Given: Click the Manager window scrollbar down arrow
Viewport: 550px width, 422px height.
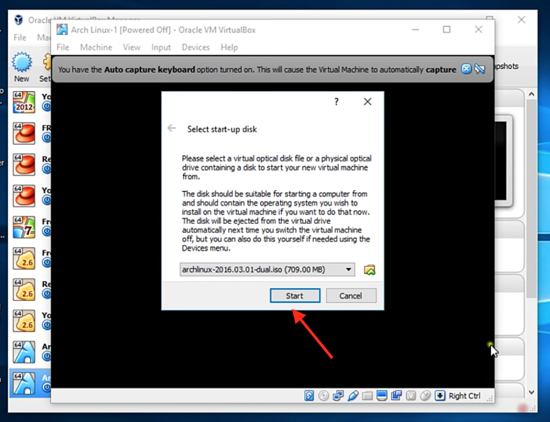Looking at the screenshot, I should click(x=531, y=392).
